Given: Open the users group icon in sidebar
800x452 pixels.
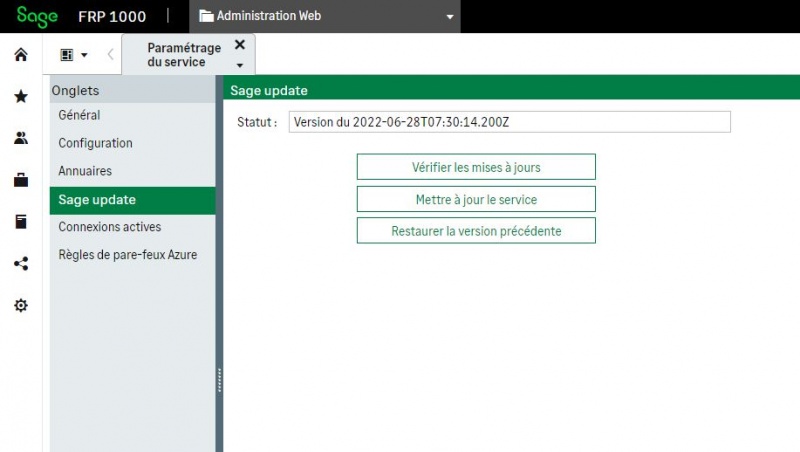Looking at the screenshot, I should coord(21,138).
